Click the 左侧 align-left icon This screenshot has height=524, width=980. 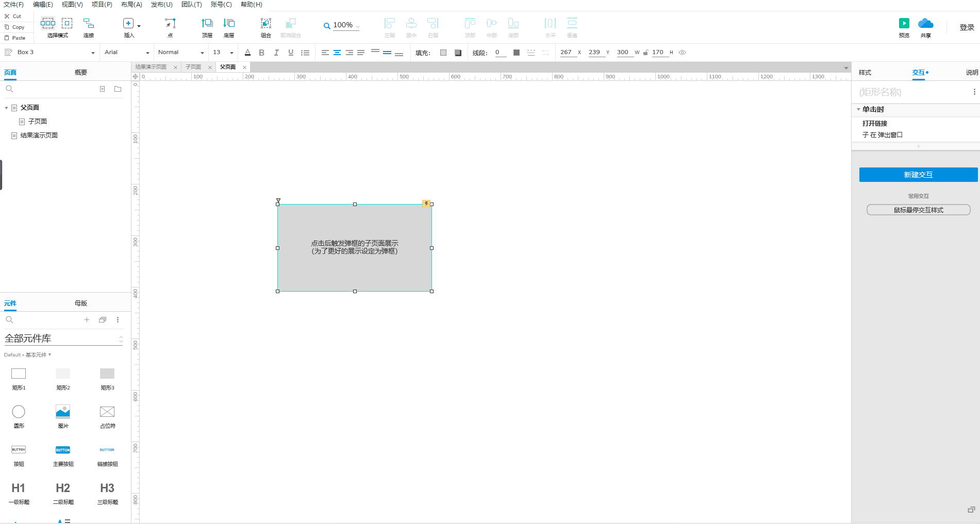coord(390,23)
